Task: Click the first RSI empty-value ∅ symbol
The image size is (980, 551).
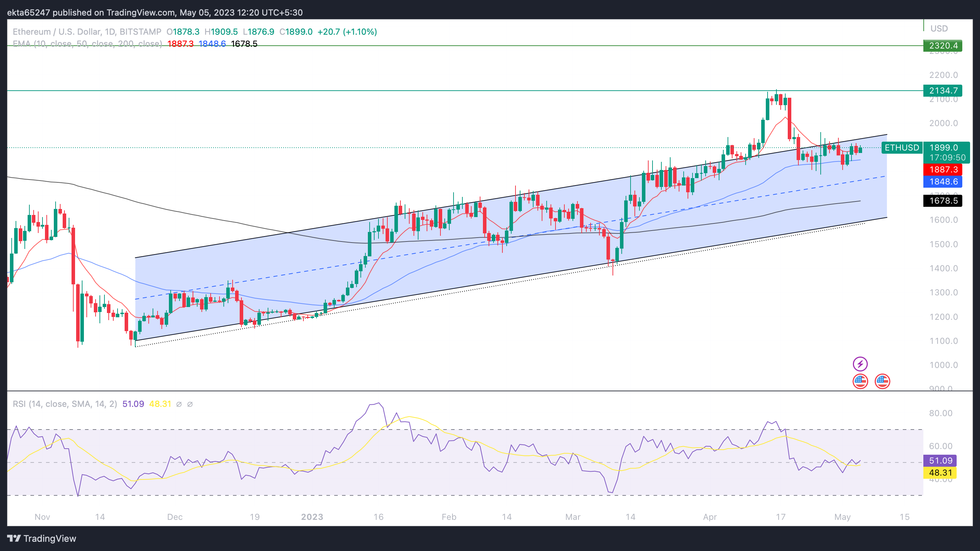Action: 179,404
